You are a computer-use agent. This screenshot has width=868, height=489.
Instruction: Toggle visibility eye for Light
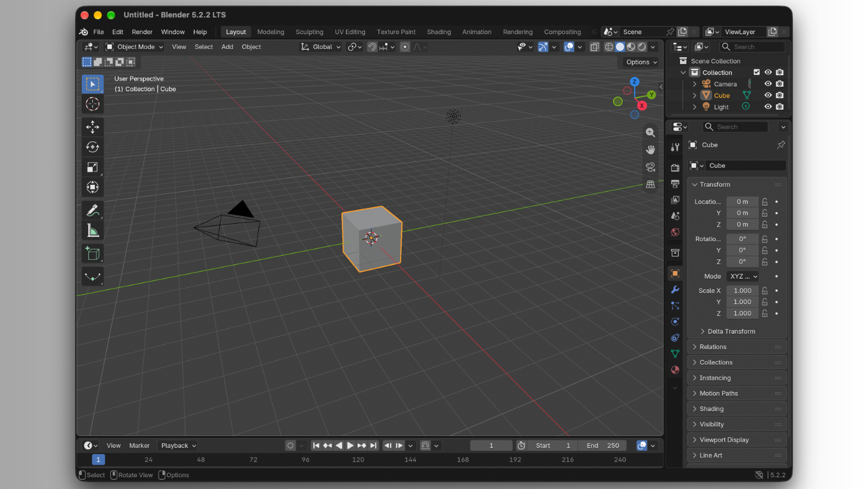(x=768, y=107)
